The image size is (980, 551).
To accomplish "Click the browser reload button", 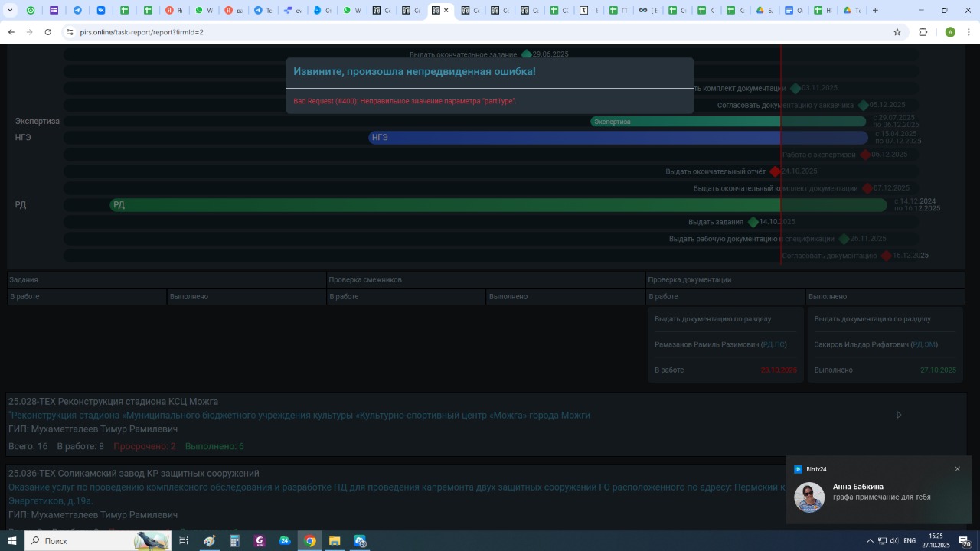I will (x=48, y=32).
